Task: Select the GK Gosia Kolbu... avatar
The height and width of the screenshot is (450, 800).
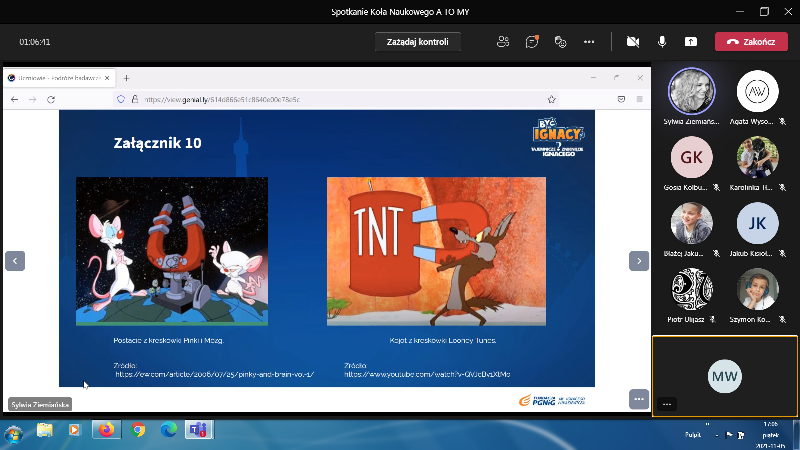Action: 691,157
